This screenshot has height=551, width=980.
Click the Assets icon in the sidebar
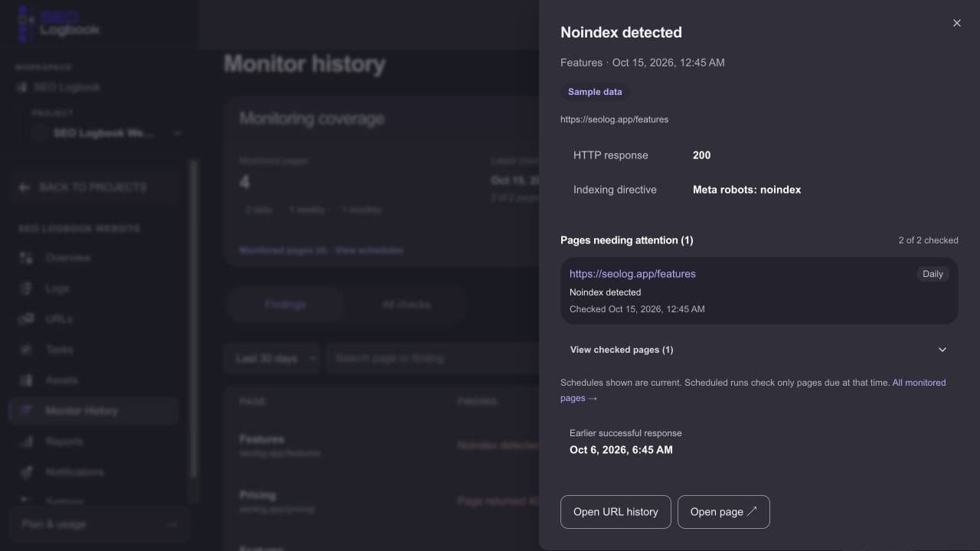pyautogui.click(x=26, y=380)
